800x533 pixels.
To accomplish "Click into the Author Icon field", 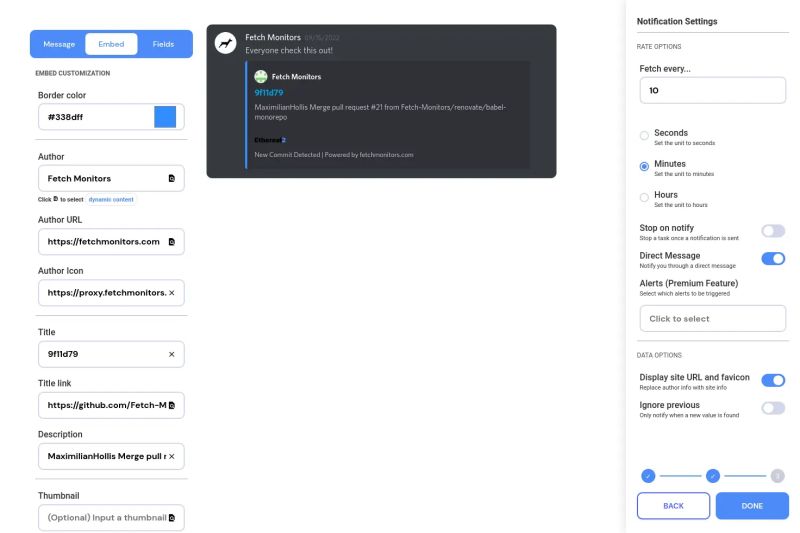I will pyautogui.click(x=111, y=293).
